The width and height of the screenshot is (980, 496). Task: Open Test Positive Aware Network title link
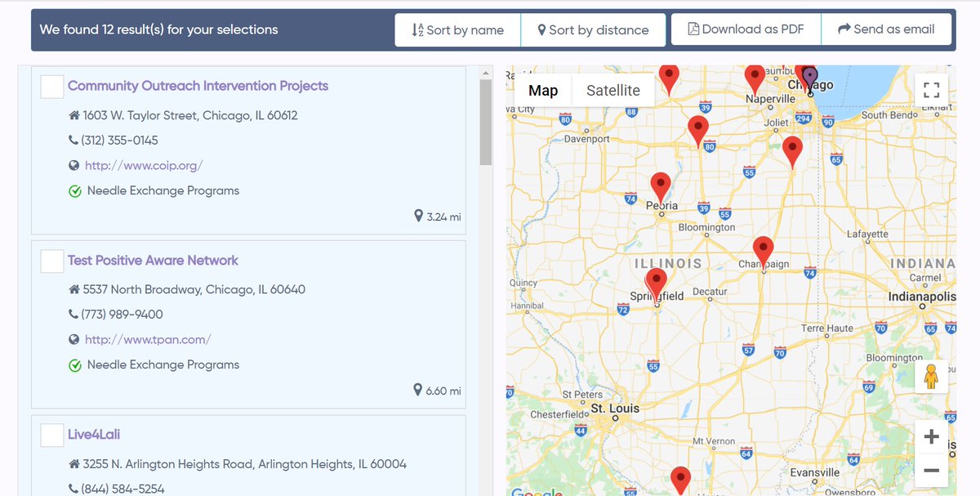click(153, 260)
